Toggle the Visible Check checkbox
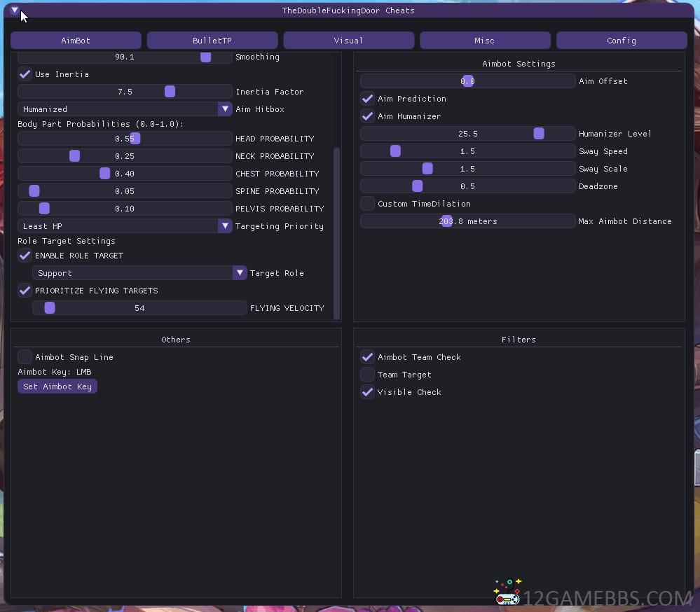This screenshot has height=612, width=700. click(x=367, y=391)
